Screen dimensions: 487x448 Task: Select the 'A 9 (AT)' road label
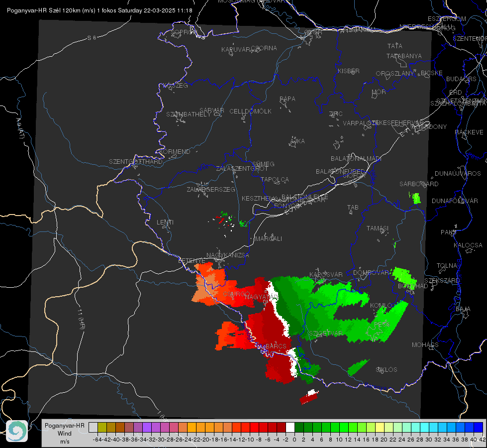pyautogui.click(x=20, y=128)
